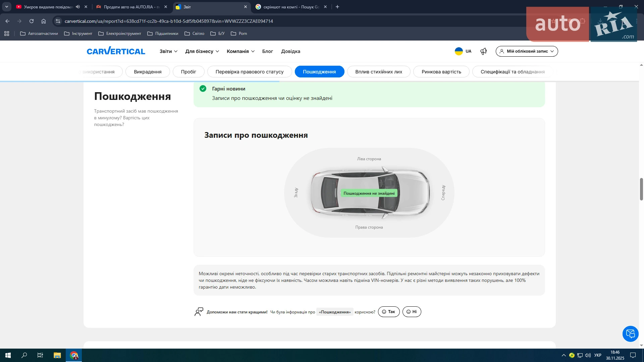Jump to Специфікації та обладнання section
The image size is (644, 362).
[513, 72]
